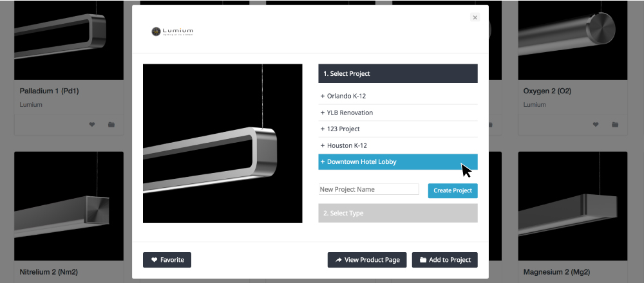Viewport: 644px width, 283px height.
Task: Click the Create Project button
Action: pyautogui.click(x=453, y=191)
